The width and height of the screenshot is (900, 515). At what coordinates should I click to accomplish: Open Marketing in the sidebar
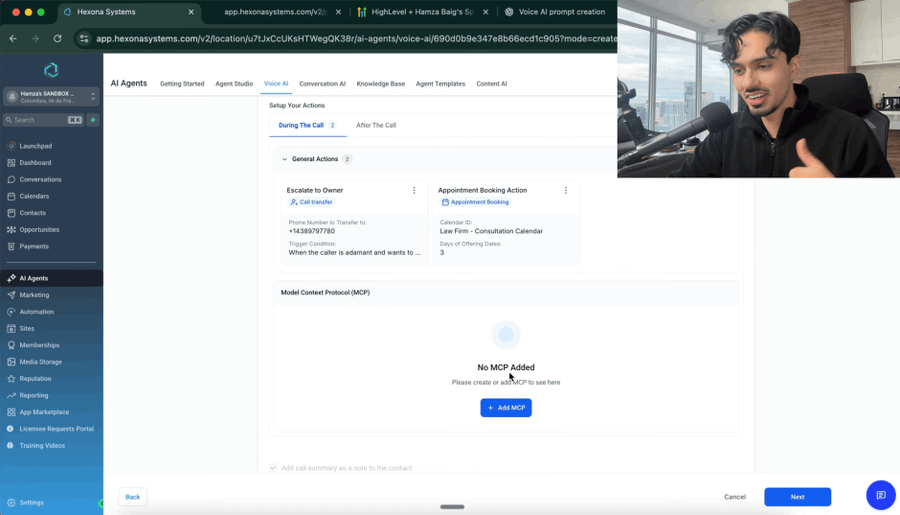[34, 295]
